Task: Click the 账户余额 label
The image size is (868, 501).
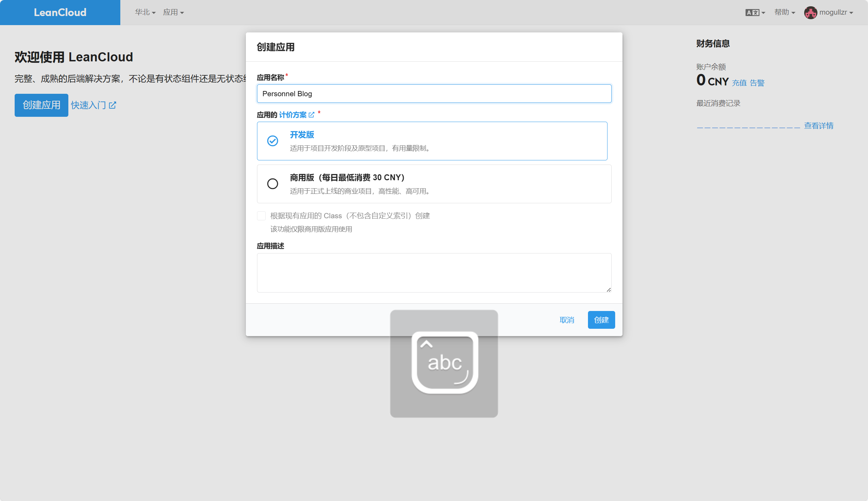Action: [711, 67]
